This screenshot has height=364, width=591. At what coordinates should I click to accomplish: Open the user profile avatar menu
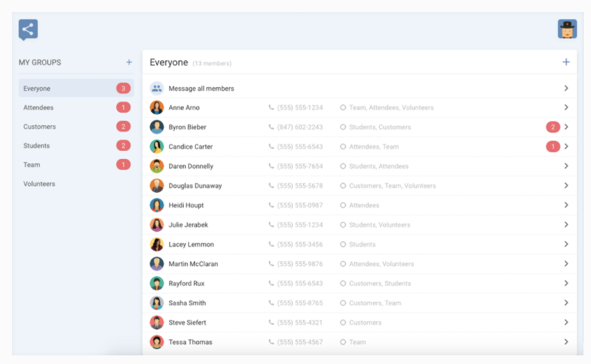tap(567, 29)
